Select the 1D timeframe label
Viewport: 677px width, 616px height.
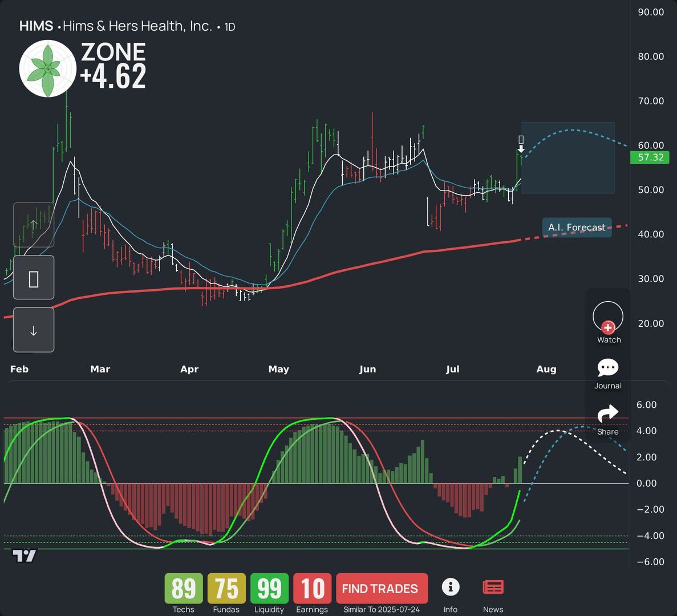(x=230, y=27)
